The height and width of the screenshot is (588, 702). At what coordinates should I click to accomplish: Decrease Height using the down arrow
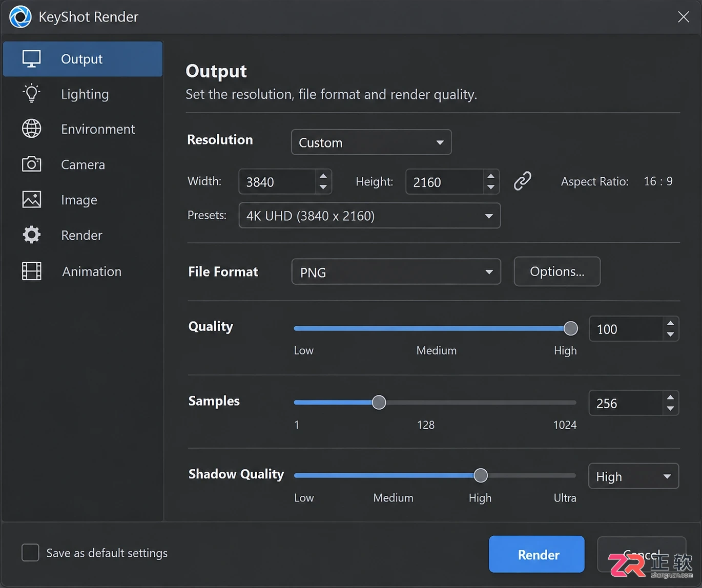coord(491,187)
